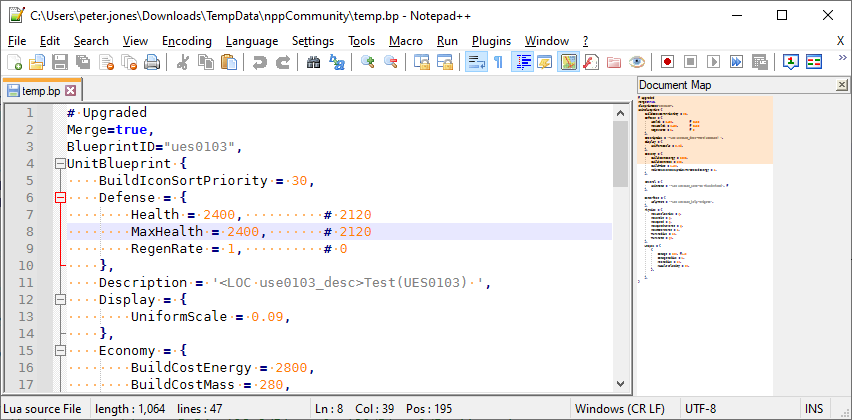Toggle synchronize vertical scrolling icon

[x=422, y=62]
